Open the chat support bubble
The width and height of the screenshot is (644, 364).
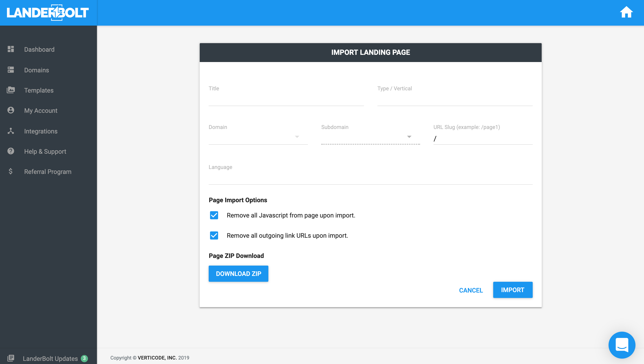622,345
